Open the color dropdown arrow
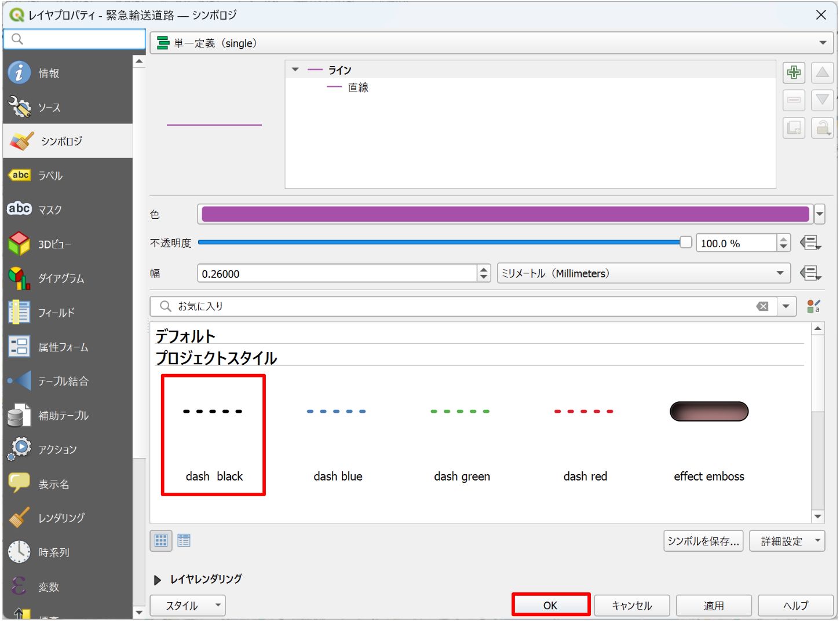Image resolution: width=840 pixels, height=623 pixels. coord(819,214)
